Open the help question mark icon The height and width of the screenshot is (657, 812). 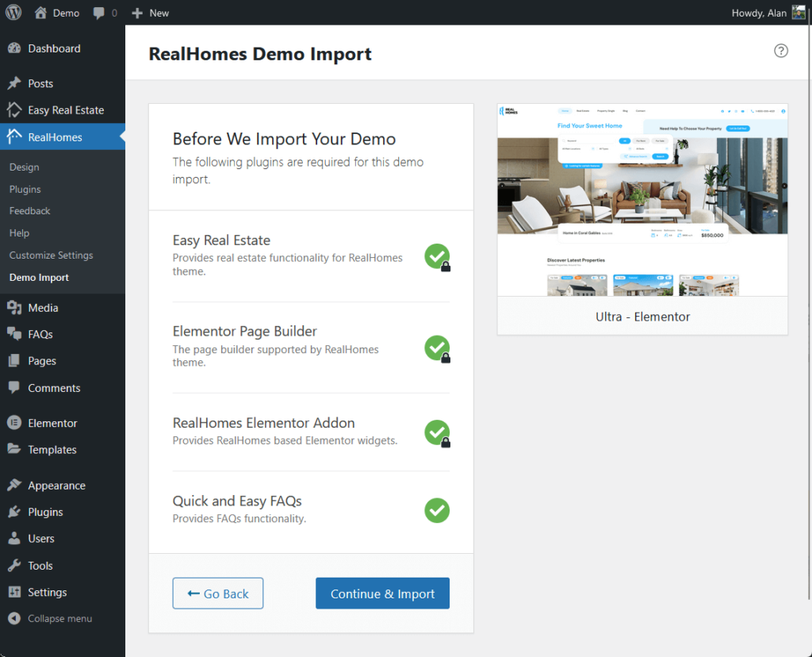pos(781,51)
